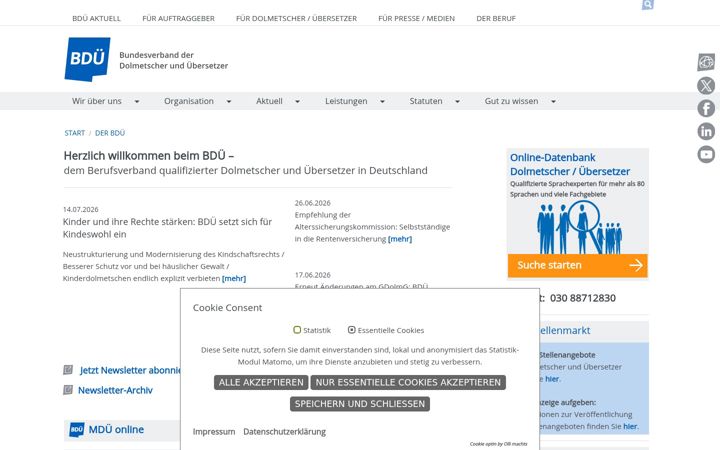Click the edit icon beside Newsletter-Archiv
This screenshot has width=720, height=450.
pos(68,390)
